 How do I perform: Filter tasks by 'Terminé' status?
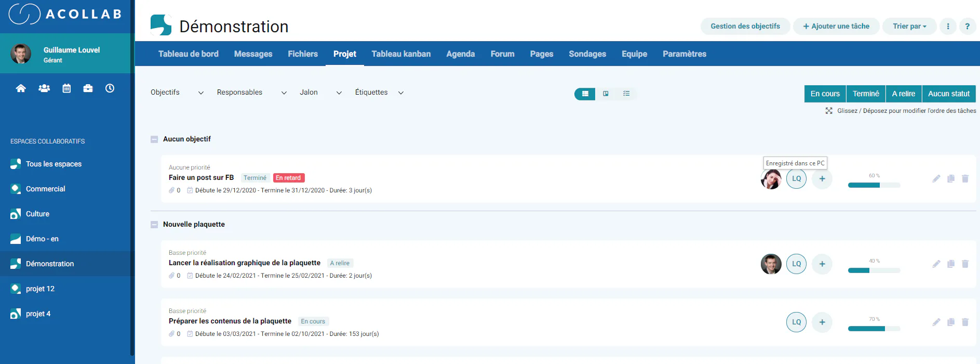click(866, 94)
